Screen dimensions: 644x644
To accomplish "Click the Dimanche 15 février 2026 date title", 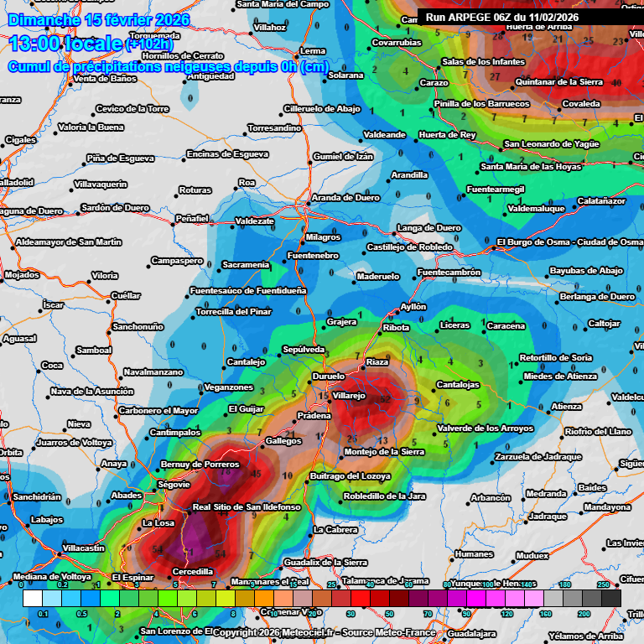I will 99,19.
